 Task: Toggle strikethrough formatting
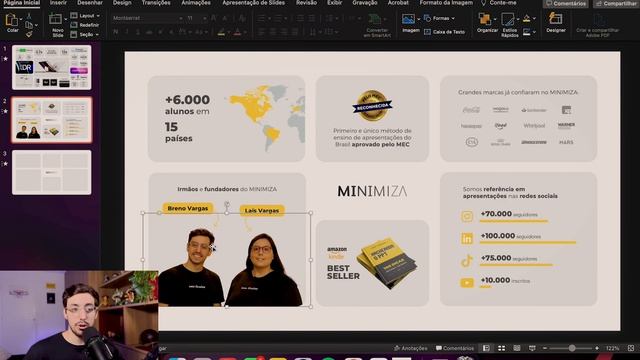[149, 32]
